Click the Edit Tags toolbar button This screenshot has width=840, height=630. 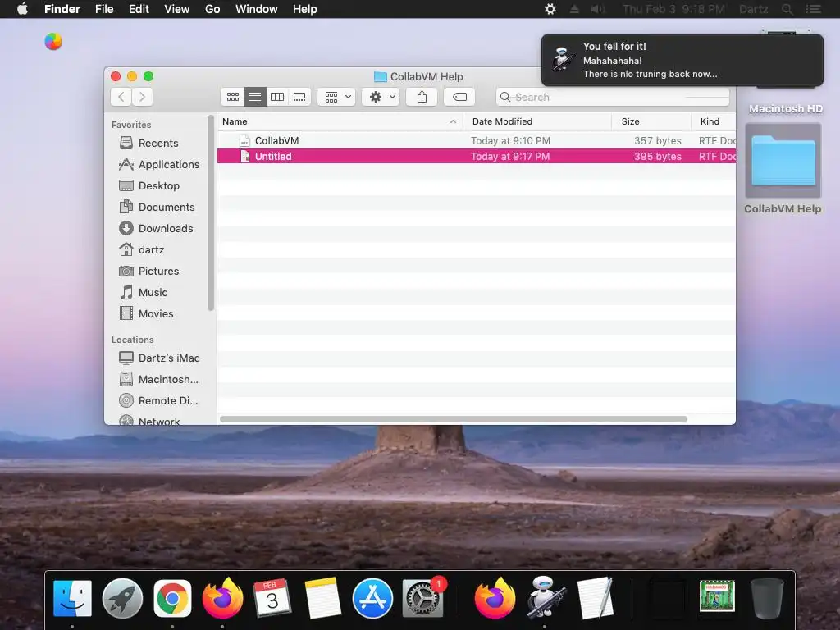459,97
